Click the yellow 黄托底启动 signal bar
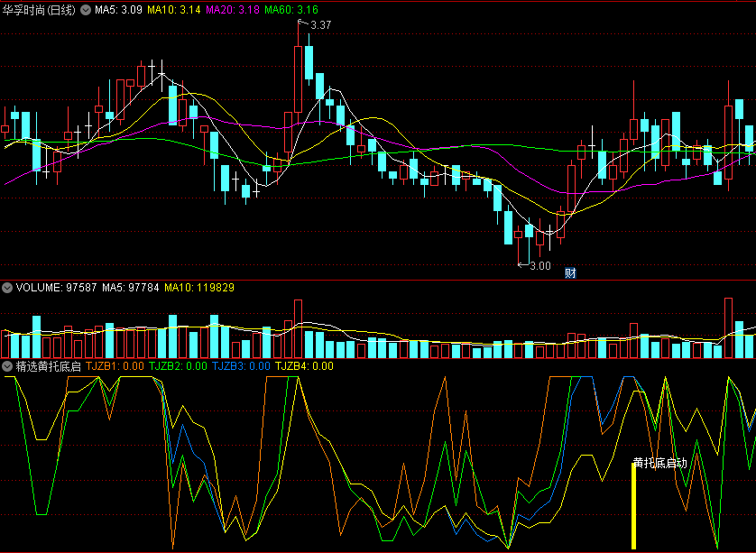The width and height of the screenshot is (756, 553). pyautogui.click(x=634, y=506)
